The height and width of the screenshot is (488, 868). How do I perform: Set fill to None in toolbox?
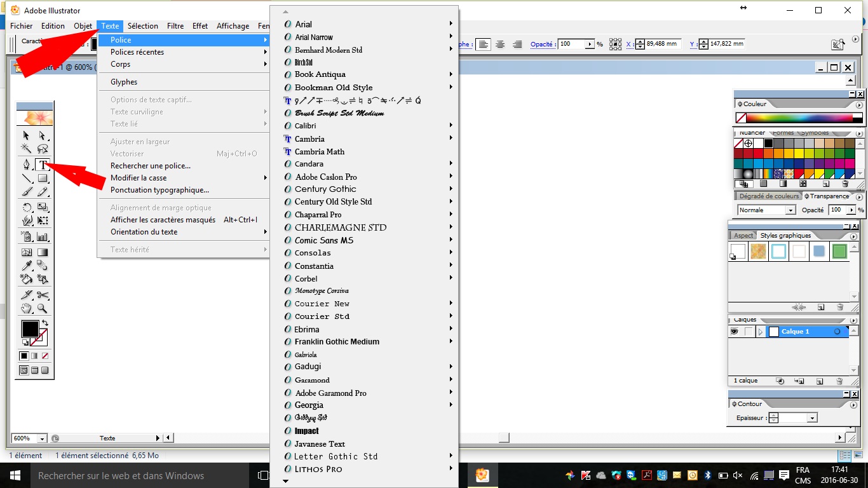coord(45,356)
